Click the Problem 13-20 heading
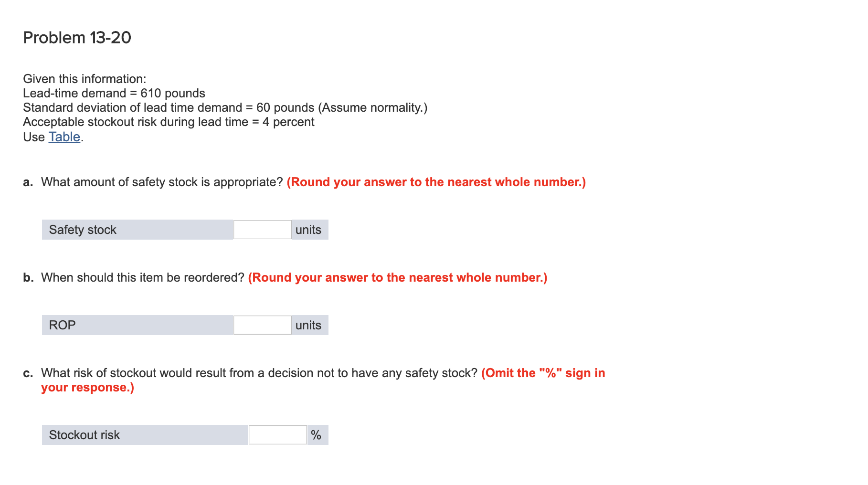The width and height of the screenshot is (868, 485). (x=76, y=37)
